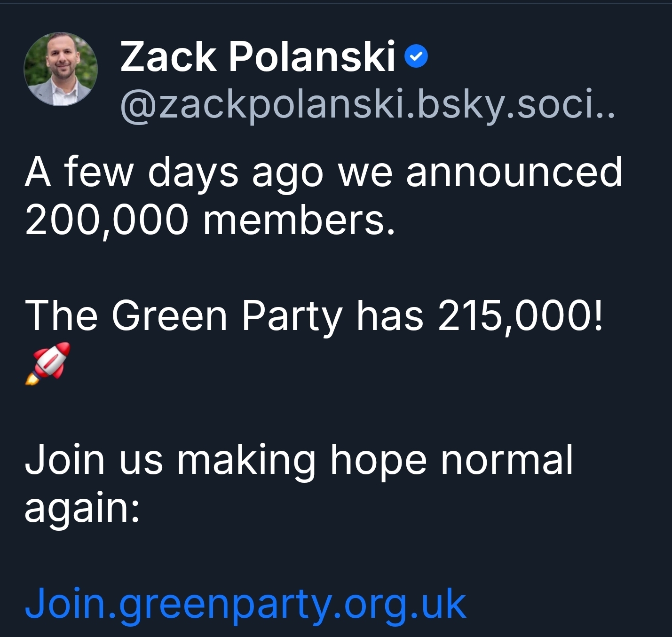Viewport: 672px width, 637px height.
Task: Open the Join.greenparty.org.uk link
Action: click(245, 603)
